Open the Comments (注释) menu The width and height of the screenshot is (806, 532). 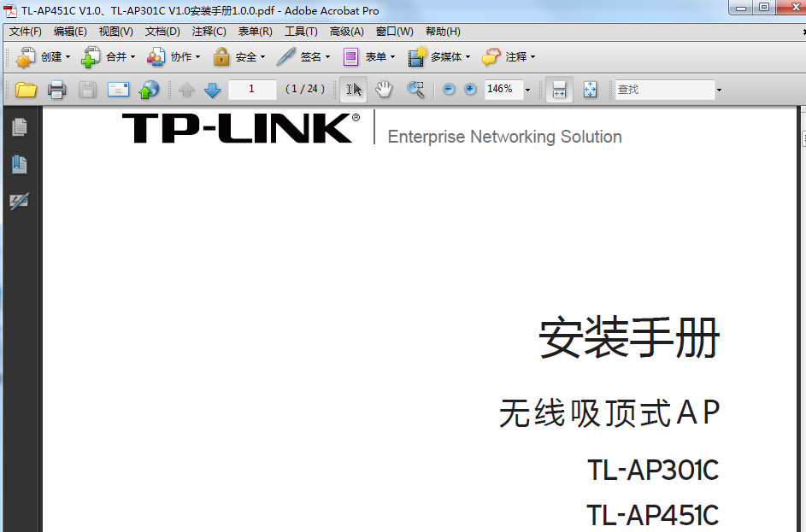pyautogui.click(x=209, y=32)
